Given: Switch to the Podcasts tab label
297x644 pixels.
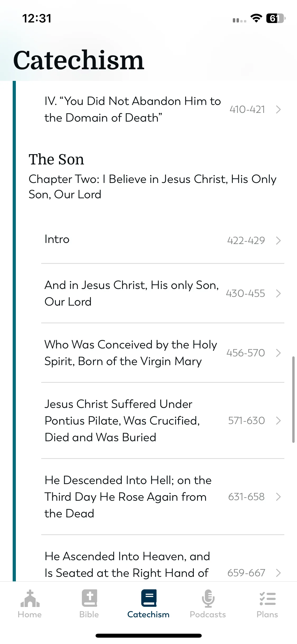Looking at the screenshot, I should pos(208,614).
